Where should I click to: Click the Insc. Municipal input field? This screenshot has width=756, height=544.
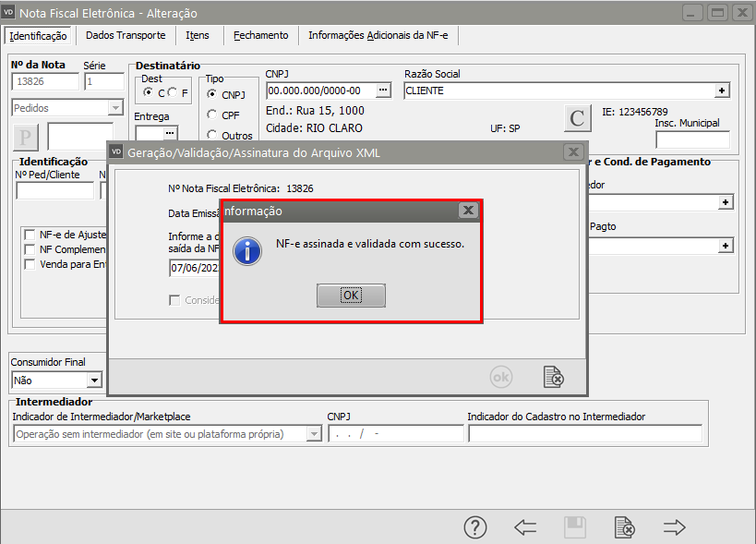tap(692, 140)
